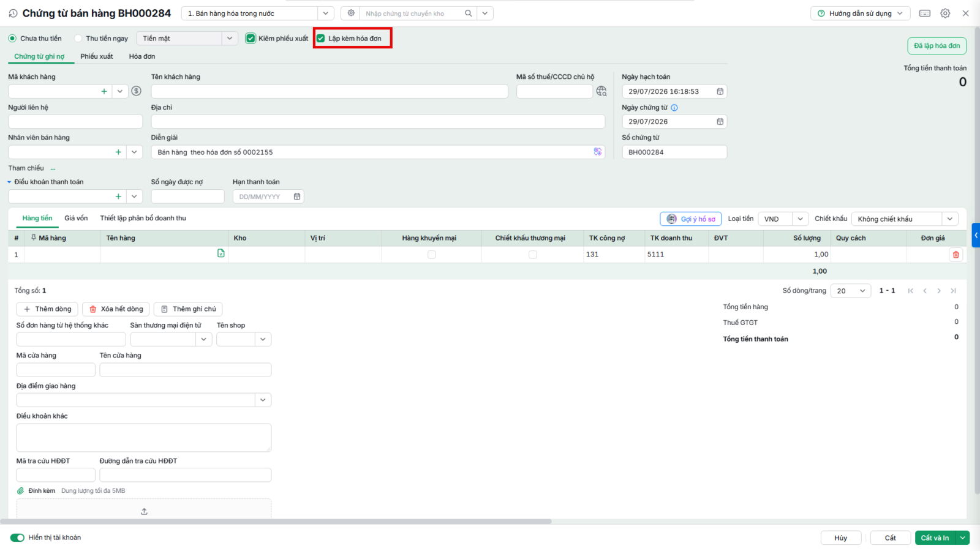Click the dollar icon next to Mã khách hàng
The image size is (980, 551).
137,91
